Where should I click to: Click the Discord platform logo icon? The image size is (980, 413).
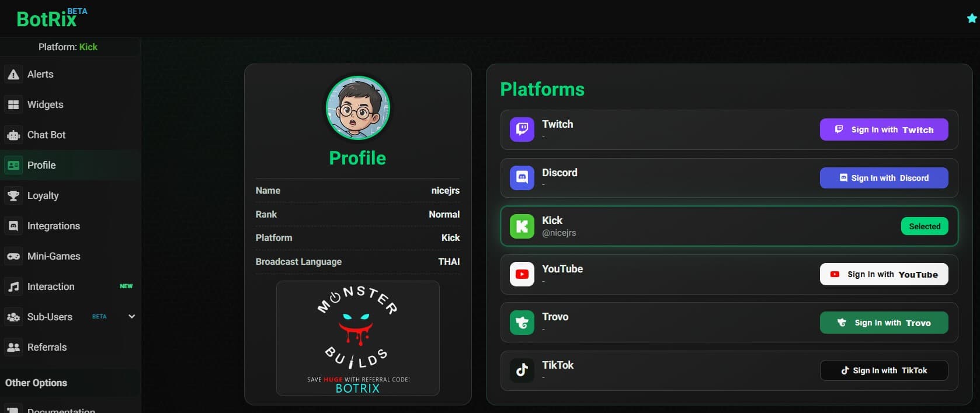tap(522, 178)
